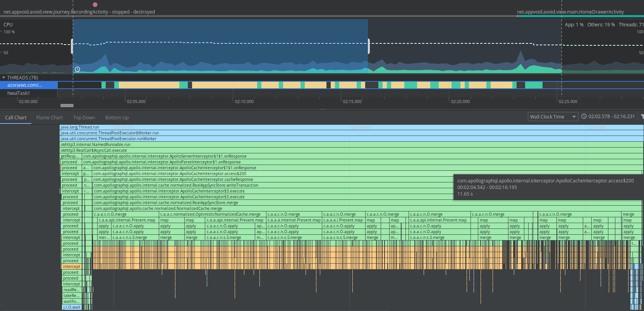Open the Top Down tab
The height and width of the screenshot is (311, 644).
[84, 118]
